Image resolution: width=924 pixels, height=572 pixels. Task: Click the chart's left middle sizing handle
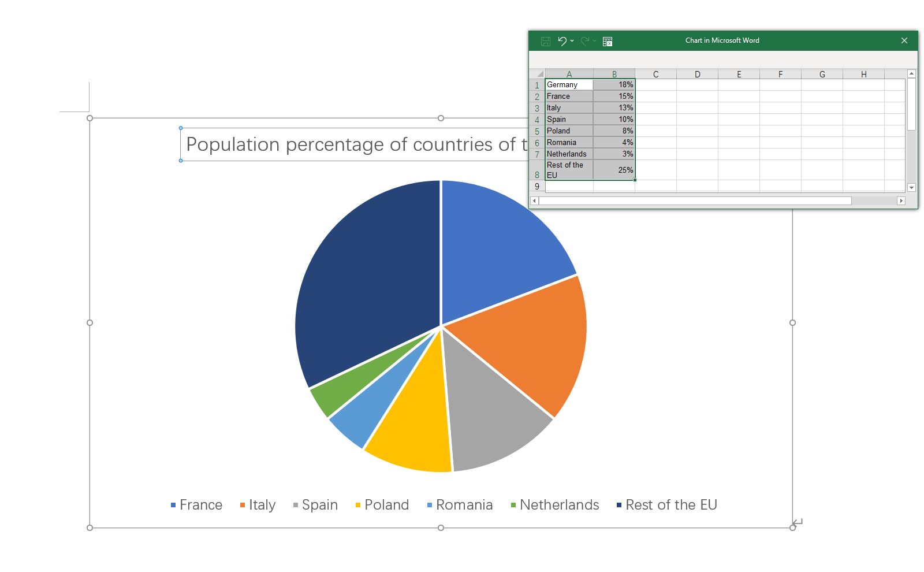[90, 323]
